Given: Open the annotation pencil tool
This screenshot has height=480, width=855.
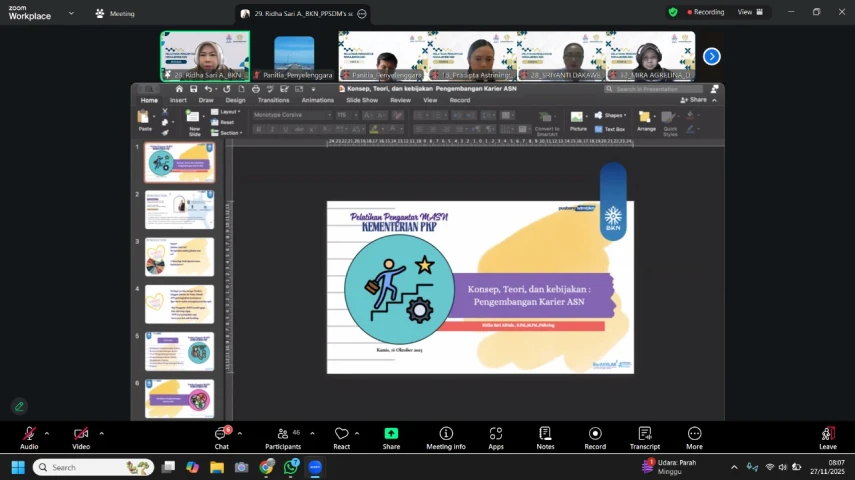Looking at the screenshot, I should coord(19,406).
